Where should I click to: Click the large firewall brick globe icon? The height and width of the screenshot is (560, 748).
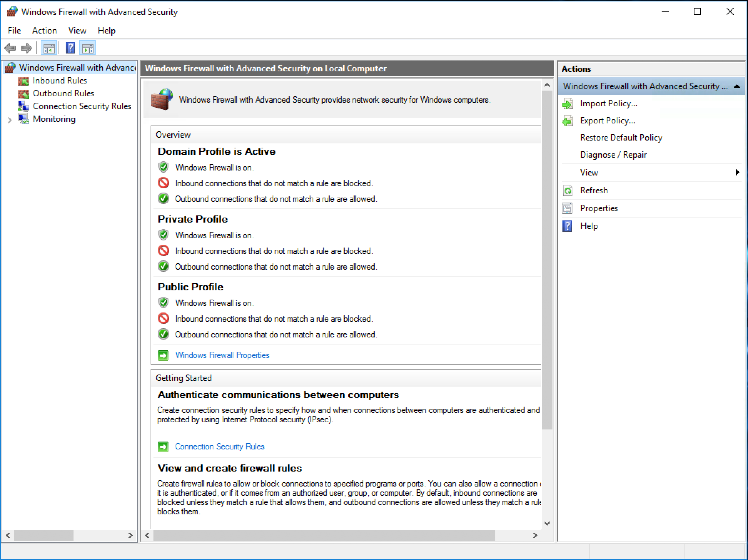tap(162, 99)
